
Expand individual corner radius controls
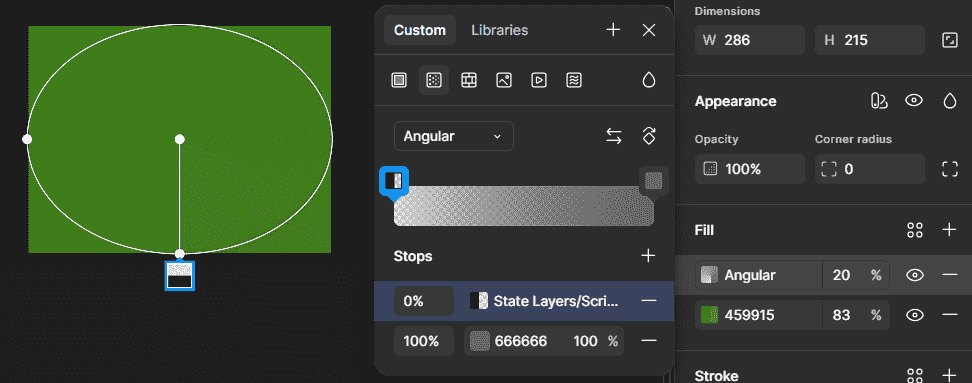click(950, 169)
